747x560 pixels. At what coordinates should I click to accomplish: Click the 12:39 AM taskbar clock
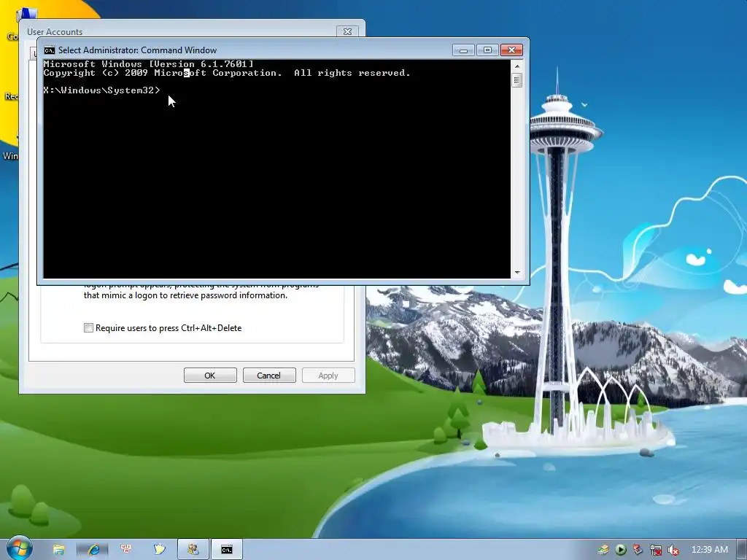click(x=709, y=550)
